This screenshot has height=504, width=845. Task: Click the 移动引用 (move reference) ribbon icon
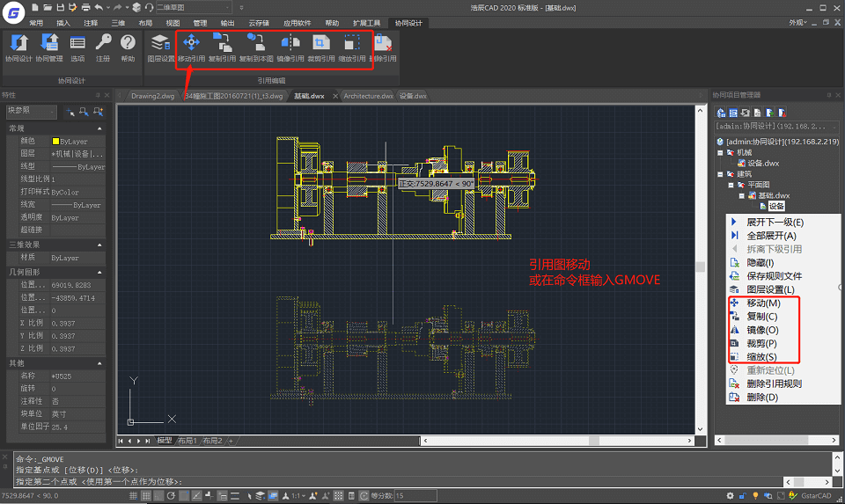pos(191,42)
